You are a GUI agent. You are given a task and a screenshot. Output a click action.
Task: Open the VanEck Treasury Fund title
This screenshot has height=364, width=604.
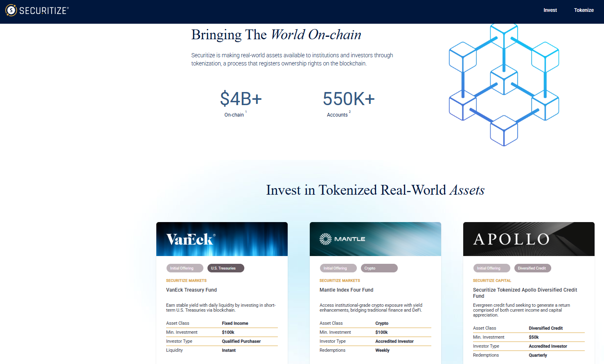coord(192,290)
